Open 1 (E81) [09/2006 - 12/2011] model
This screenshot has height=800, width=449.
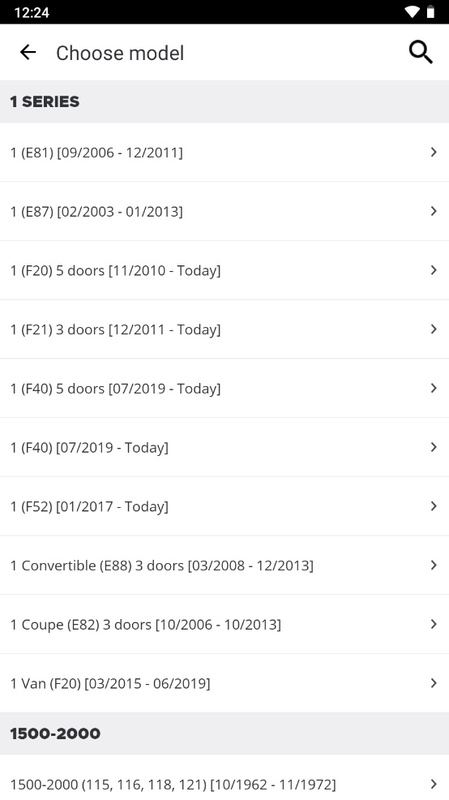[x=224, y=152]
